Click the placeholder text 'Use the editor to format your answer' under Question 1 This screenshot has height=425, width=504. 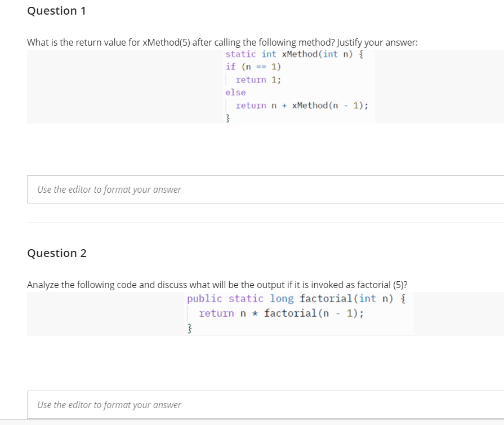click(109, 189)
